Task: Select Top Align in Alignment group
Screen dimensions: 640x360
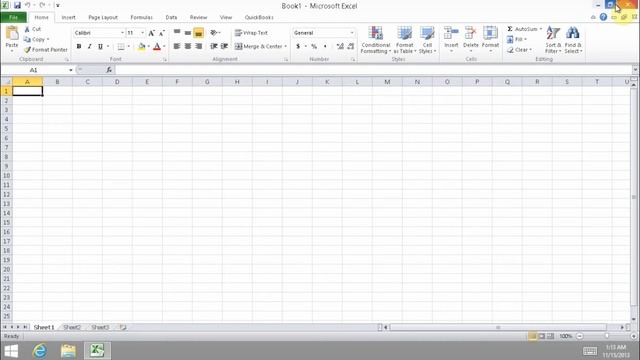Action: coord(177,33)
